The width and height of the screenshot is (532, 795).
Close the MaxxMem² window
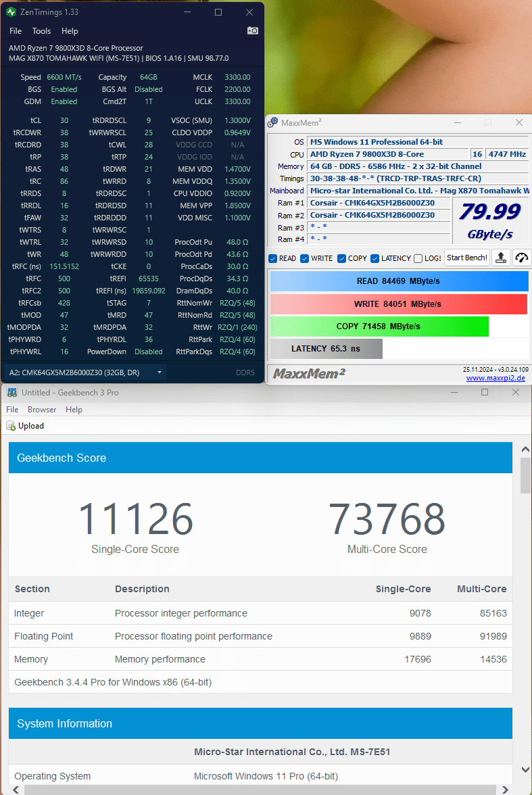(518, 122)
